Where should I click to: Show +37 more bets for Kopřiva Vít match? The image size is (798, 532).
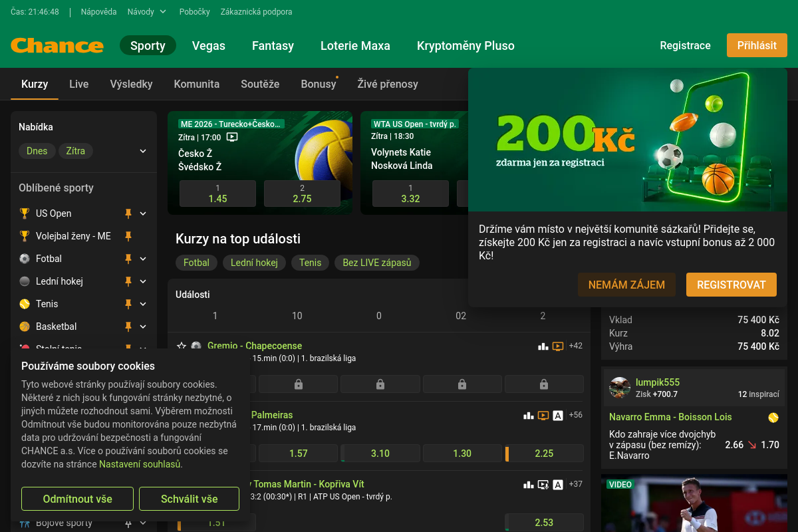[x=576, y=484]
